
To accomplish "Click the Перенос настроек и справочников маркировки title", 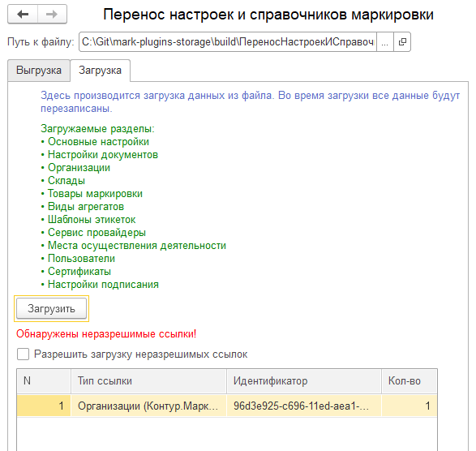I will pyautogui.click(x=268, y=15).
